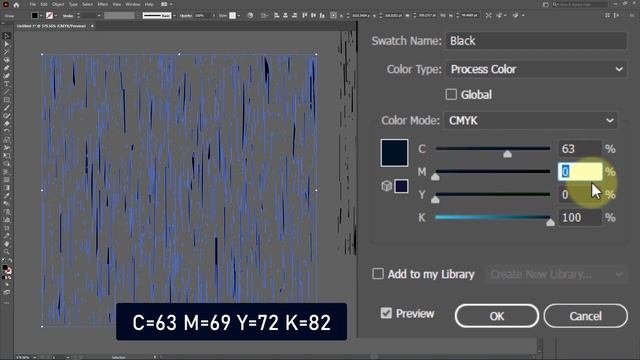The height and width of the screenshot is (360, 640).
Task: Click the Y percentage value field
Action: click(x=579, y=195)
